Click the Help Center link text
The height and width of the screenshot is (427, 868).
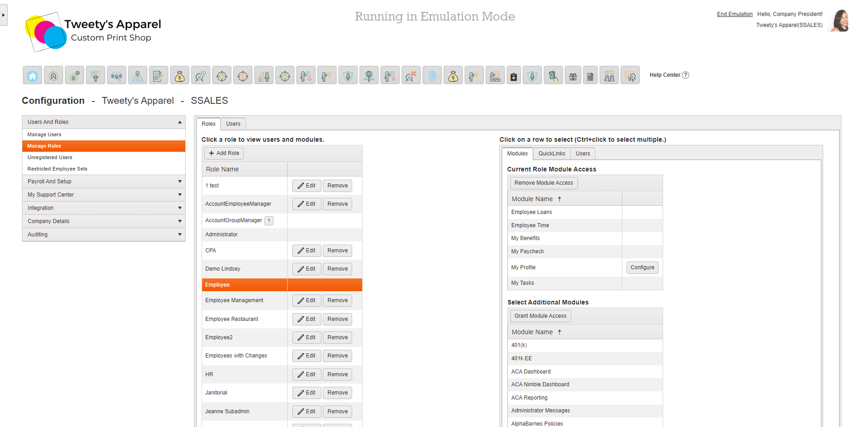pos(665,75)
